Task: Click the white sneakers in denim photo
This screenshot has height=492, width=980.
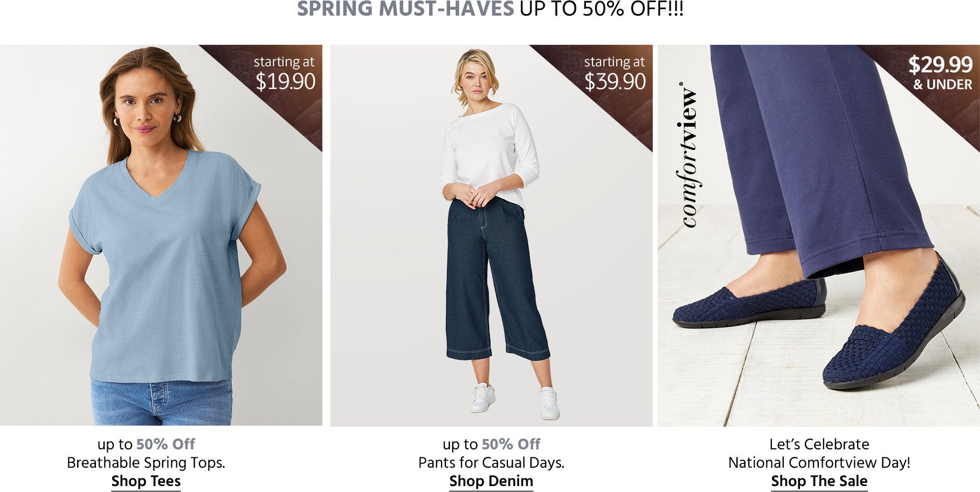Action: point(515,400)
